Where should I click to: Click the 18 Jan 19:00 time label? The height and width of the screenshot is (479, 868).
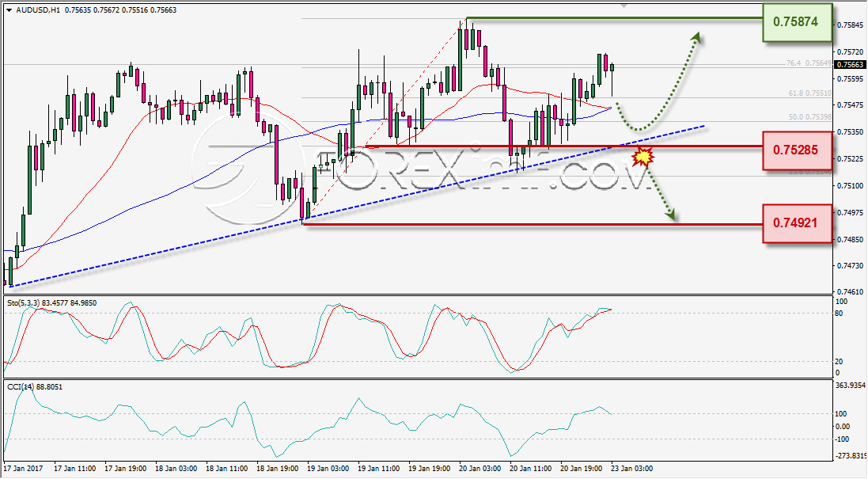point(278,469)
